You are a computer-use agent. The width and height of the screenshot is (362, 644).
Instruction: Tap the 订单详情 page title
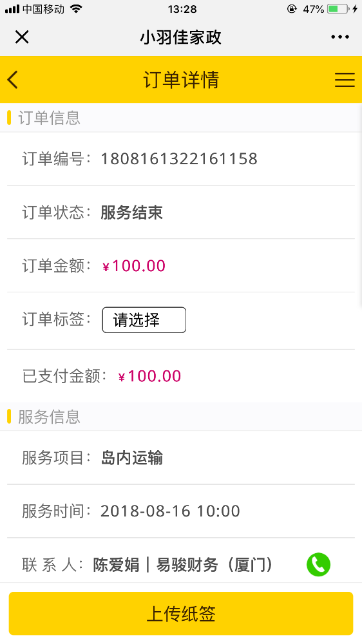click(181, 80)
